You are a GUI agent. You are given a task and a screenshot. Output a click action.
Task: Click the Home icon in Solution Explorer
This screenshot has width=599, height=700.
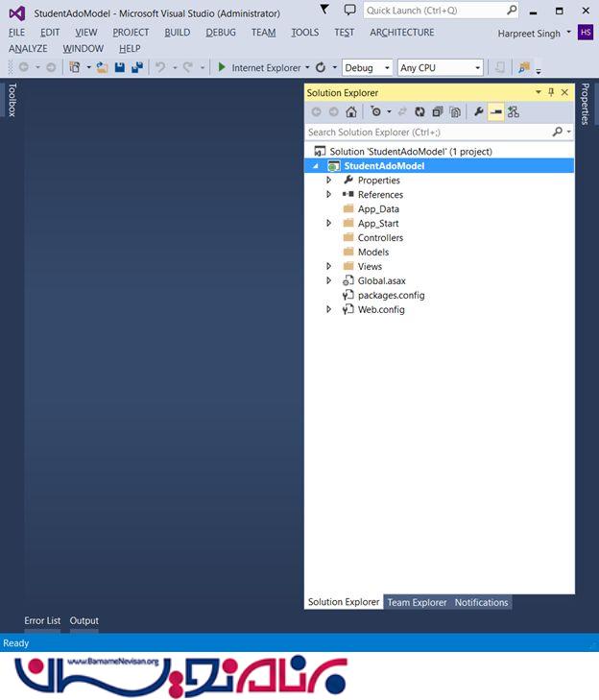tap(350, 112)
